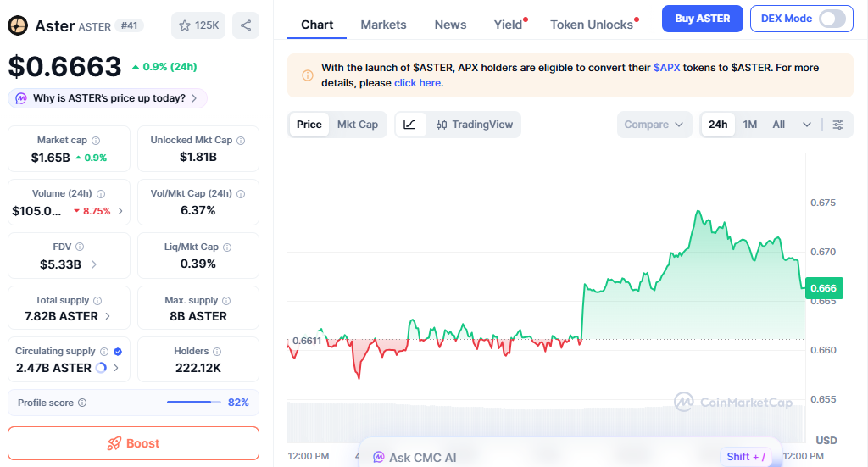The image size is (868, 467).
Task: Follow the click here link
Action: click(x=417, y=83)
